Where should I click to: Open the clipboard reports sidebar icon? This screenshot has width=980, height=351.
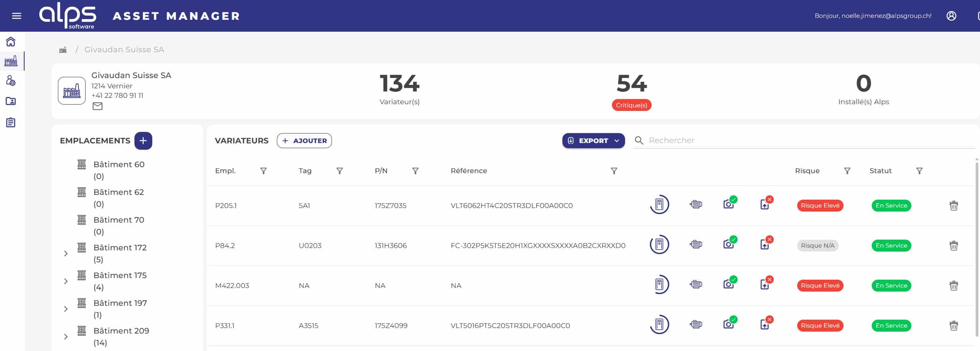(x=11, y=122)
